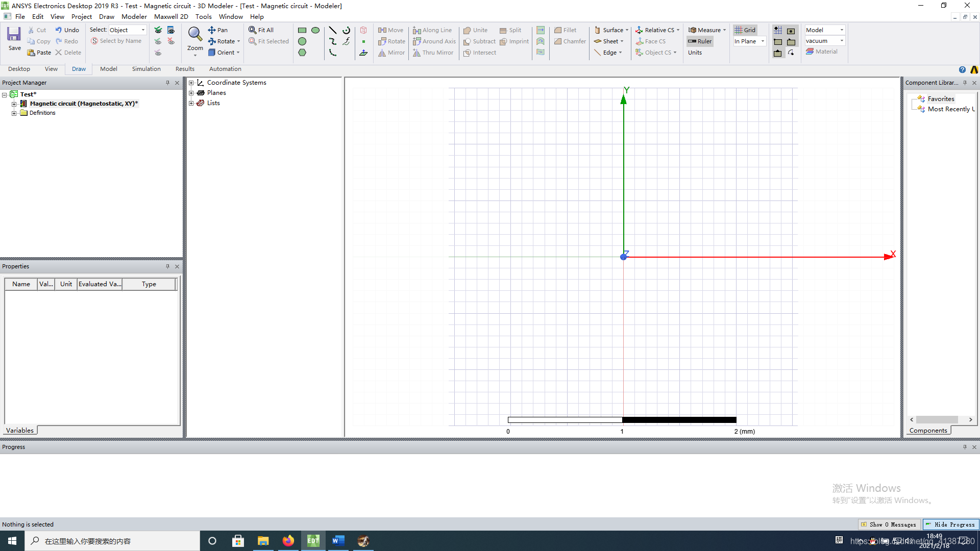Viewport: 980px width, 551px height.
Task: Select the draw equation curve tool
Action: 347,41
